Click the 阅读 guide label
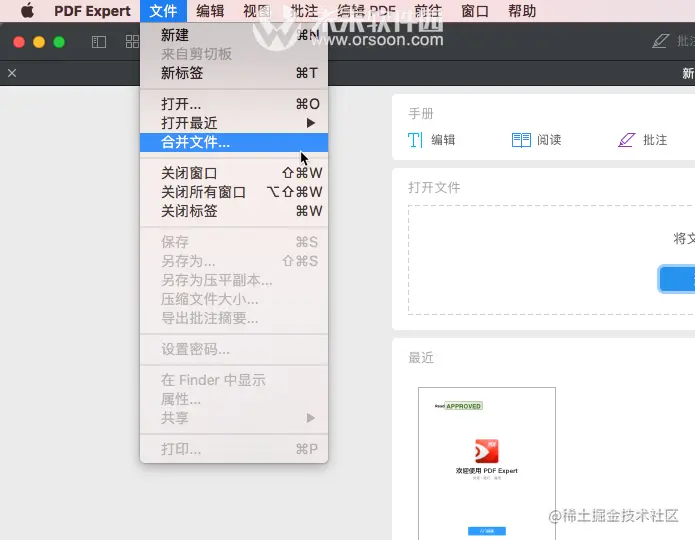 [x=549, y=140]
